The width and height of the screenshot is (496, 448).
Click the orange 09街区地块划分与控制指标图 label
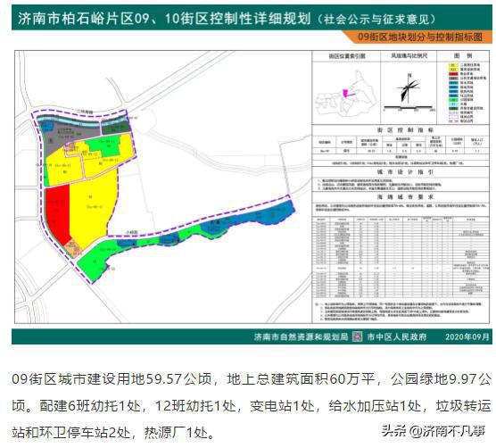tap(420, 37)
